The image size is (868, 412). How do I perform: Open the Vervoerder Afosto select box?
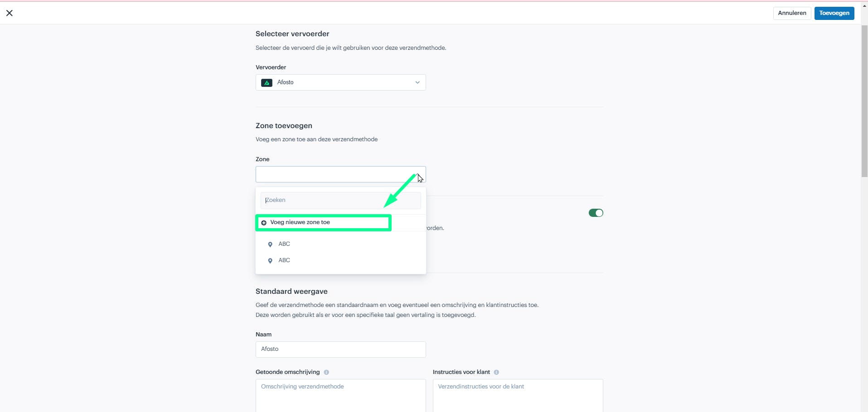340,82
